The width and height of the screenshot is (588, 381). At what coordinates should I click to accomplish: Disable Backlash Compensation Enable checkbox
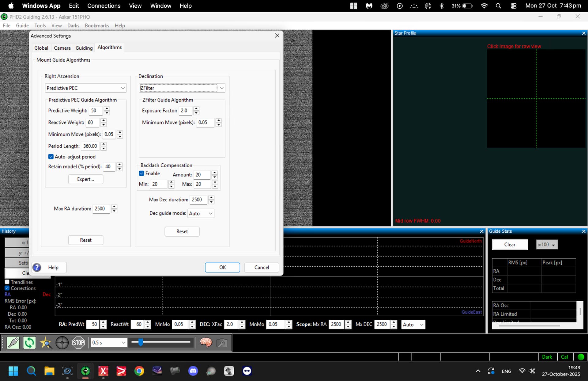click(x=141, y=173)
